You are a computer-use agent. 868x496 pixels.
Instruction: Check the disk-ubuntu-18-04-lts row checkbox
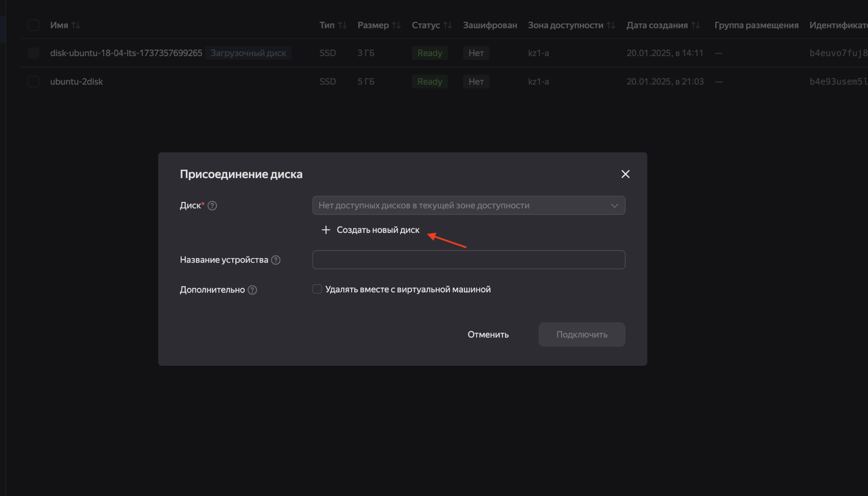click(33, 53)
